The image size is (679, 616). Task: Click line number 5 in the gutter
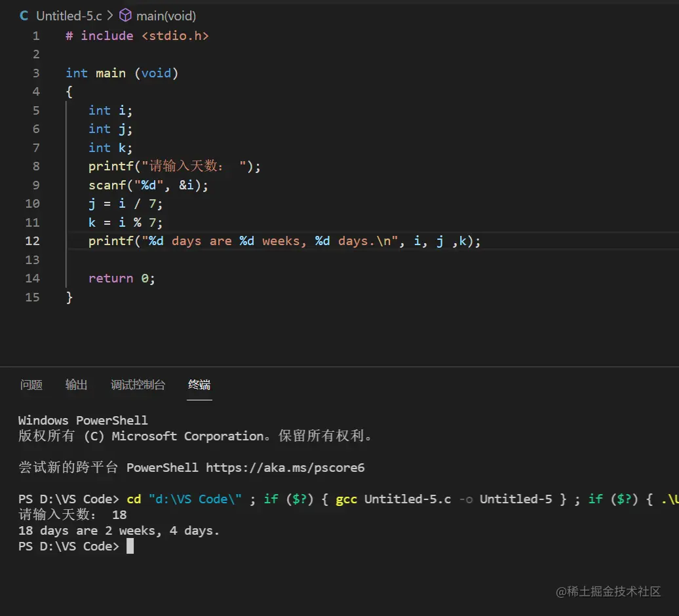pyautogui.click(x=36, y=110)
